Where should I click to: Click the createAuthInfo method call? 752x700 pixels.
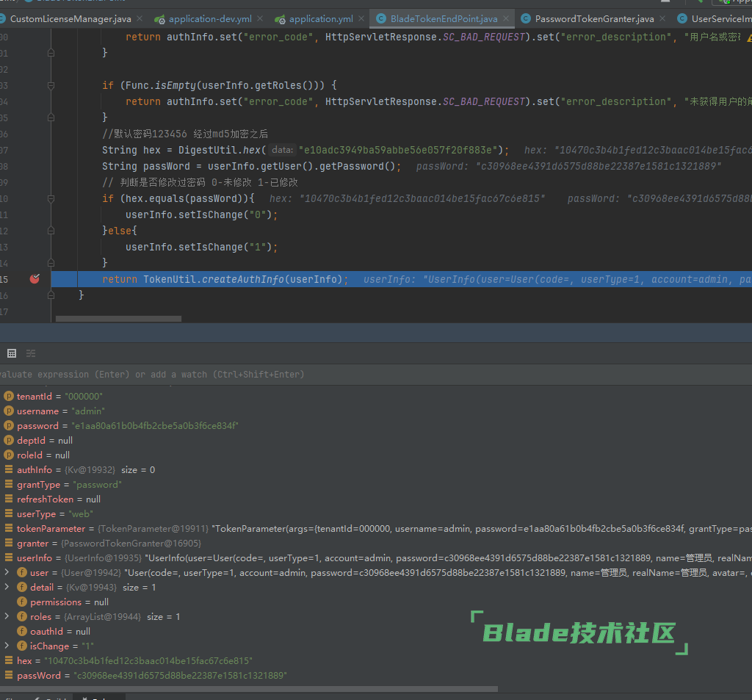[x=242, y=279]
